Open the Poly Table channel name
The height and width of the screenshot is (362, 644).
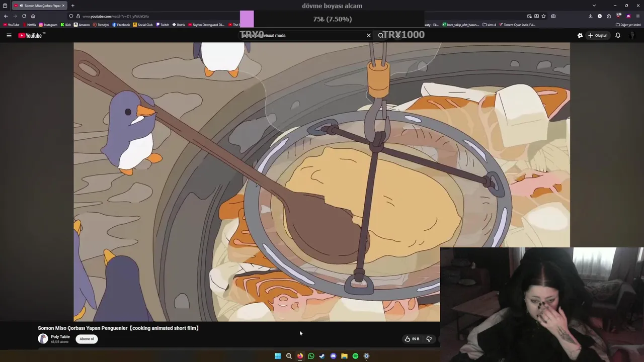60,337
